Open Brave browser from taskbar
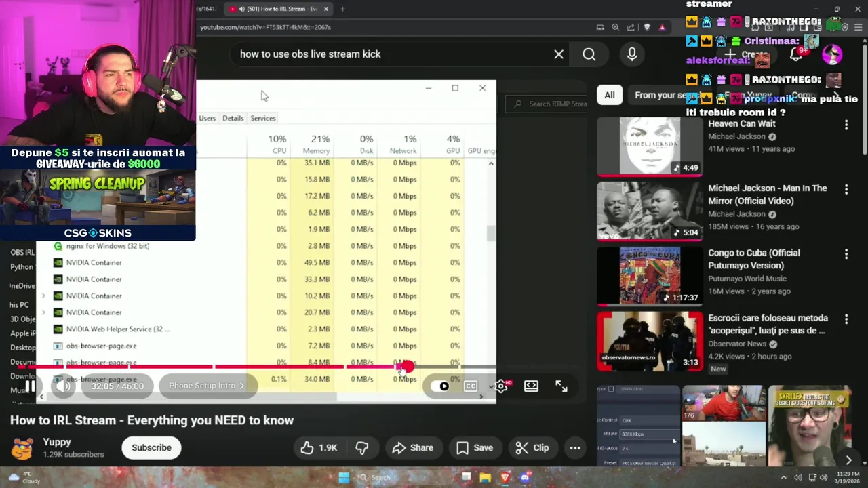 [505, 478]
